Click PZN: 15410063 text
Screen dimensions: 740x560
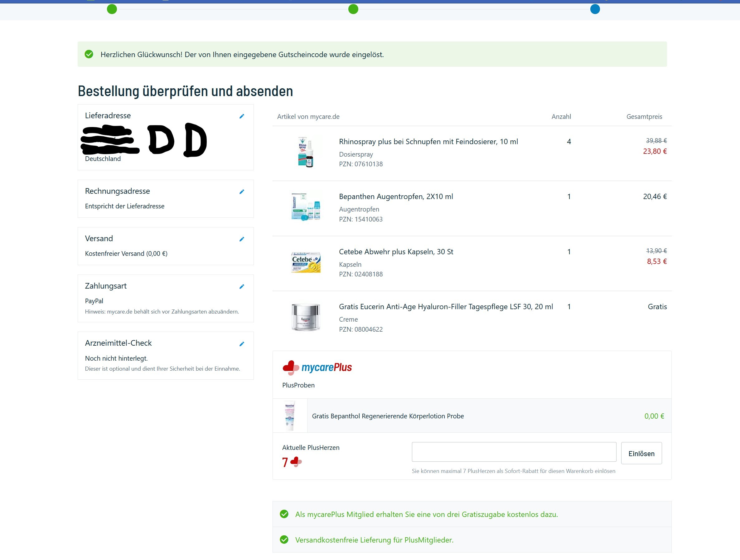[360, 219]
